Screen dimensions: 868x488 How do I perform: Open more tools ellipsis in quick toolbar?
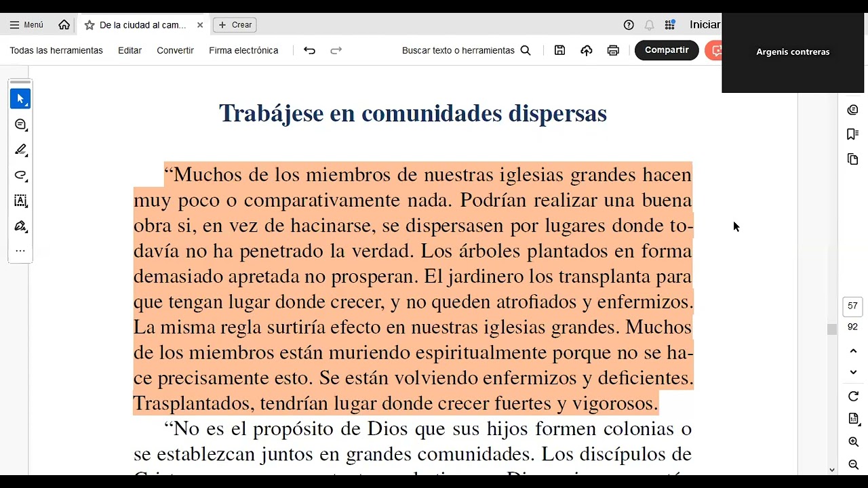(x=20, y=251)
